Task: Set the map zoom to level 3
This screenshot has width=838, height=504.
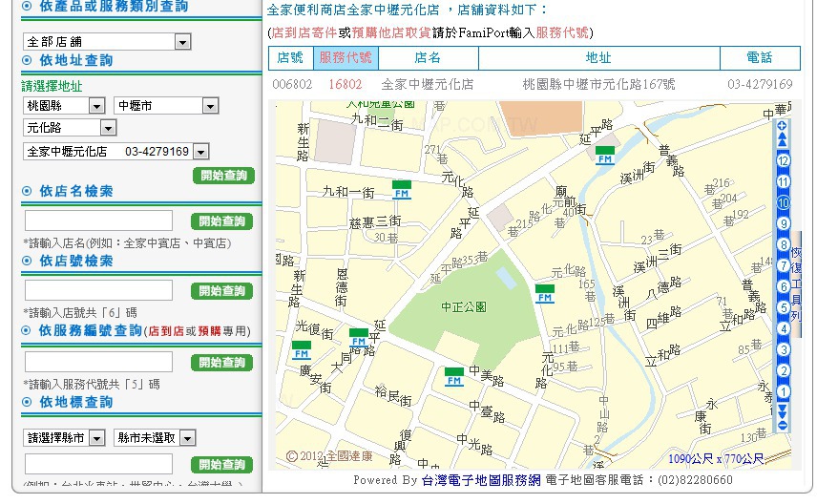Action: [783, 349]
